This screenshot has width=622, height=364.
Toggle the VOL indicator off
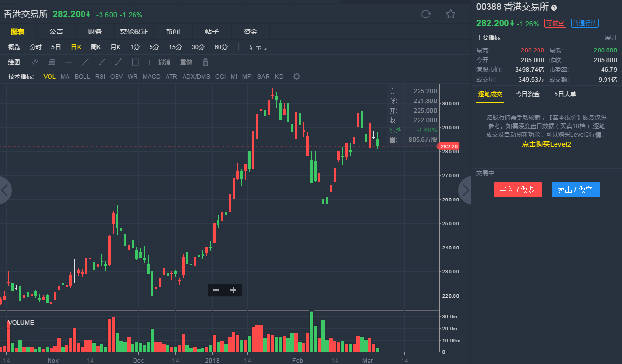click(x=50, y=76)
